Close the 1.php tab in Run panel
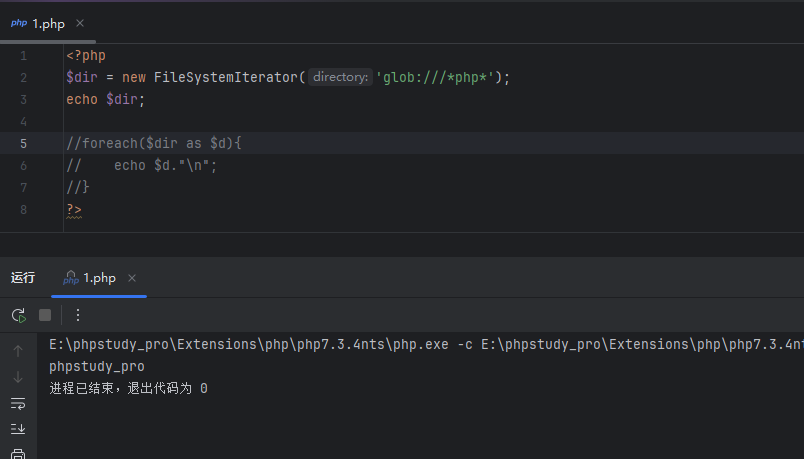The height and width of the screenshot is (459, 804). pyautogui.click(x=132, y=278)
